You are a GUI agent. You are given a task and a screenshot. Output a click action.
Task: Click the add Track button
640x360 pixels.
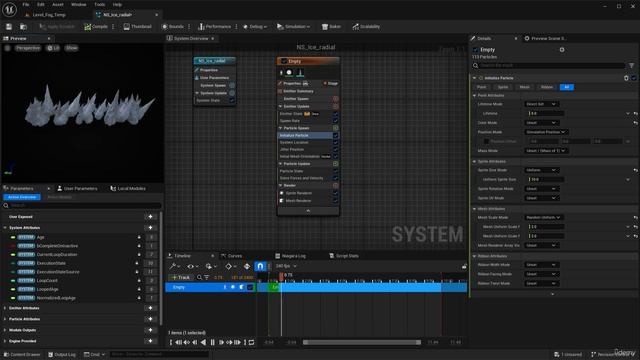[x=181, y=278]
